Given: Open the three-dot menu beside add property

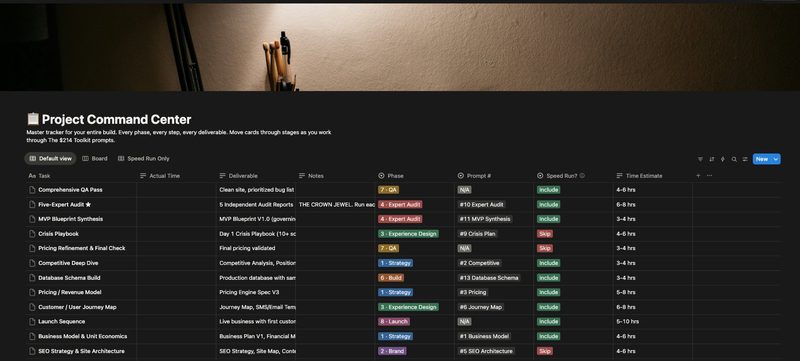Looking at the screenshot, I should click(709, 175).
